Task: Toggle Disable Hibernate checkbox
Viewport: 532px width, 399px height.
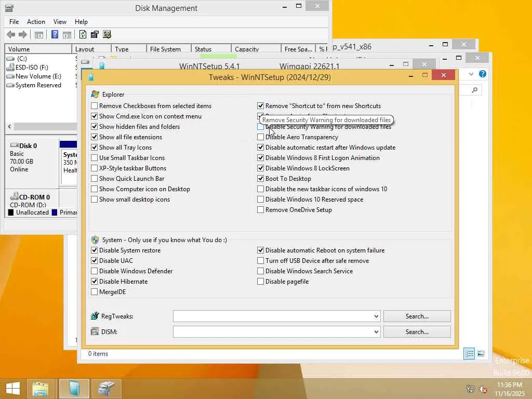Action: click(x=95, y=281)
